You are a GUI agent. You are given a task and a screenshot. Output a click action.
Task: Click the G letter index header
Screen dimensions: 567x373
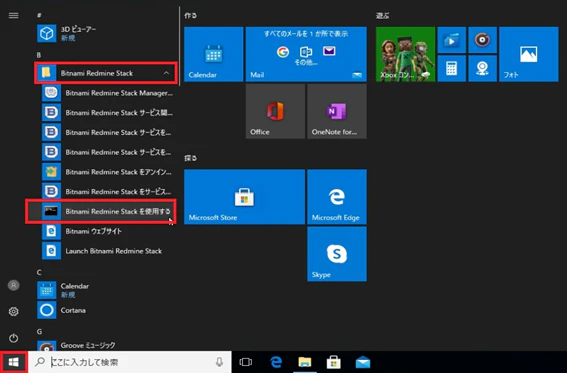point(39,331)
